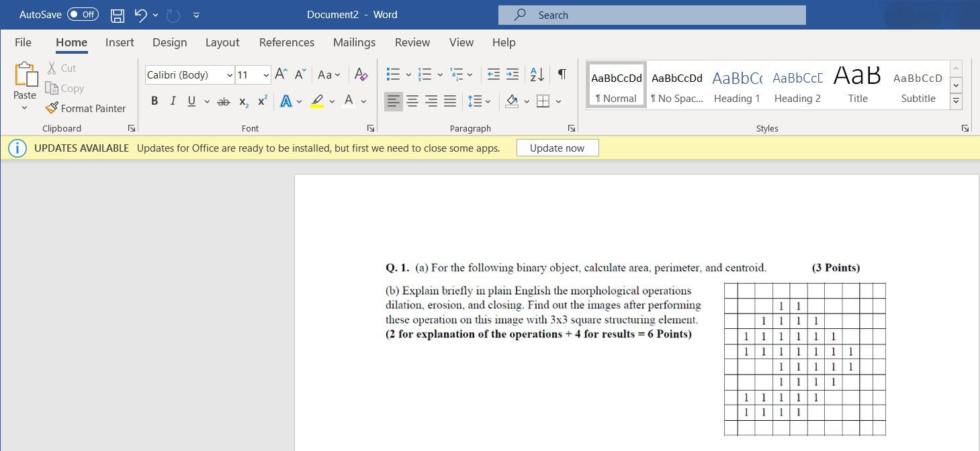
Task: Toggle show paragraph marks
Action: point(562,74)
